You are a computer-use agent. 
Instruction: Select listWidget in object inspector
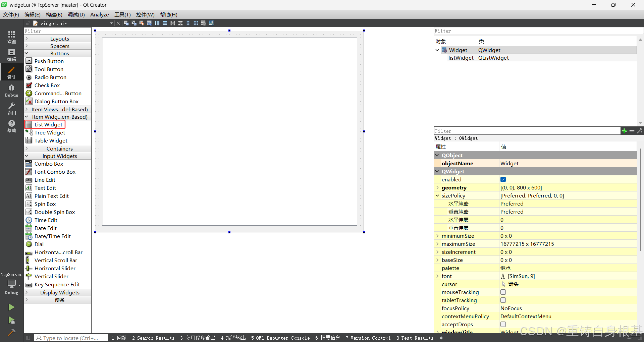(461, 58)
